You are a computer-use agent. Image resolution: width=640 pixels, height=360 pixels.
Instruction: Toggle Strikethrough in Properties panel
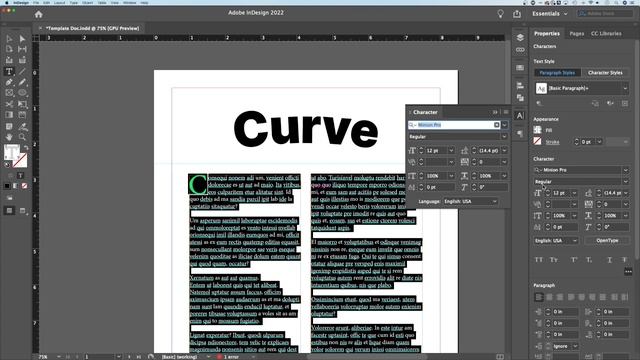[x=624, y=260]
